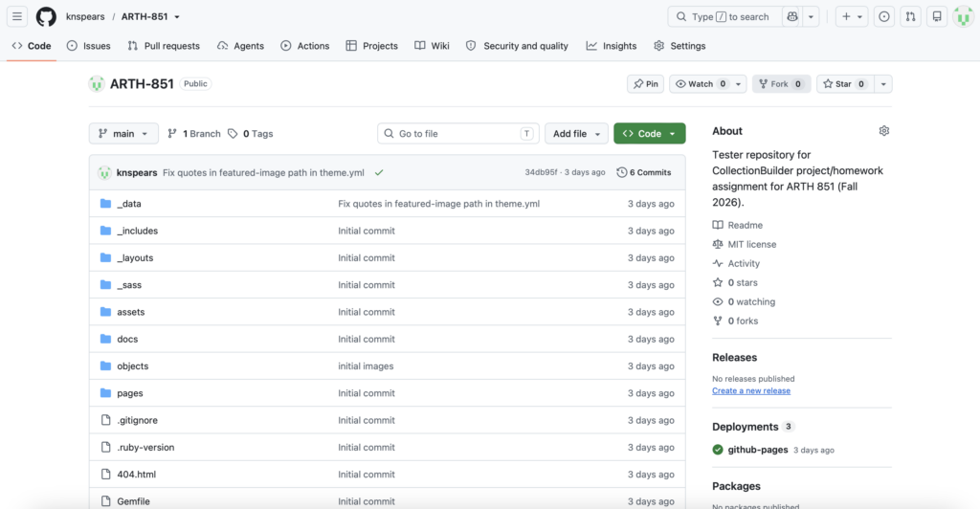Expand the Copilot dropdown arrow in header
The height and width of the screenshot is (509, 980).
coord(811,17)
